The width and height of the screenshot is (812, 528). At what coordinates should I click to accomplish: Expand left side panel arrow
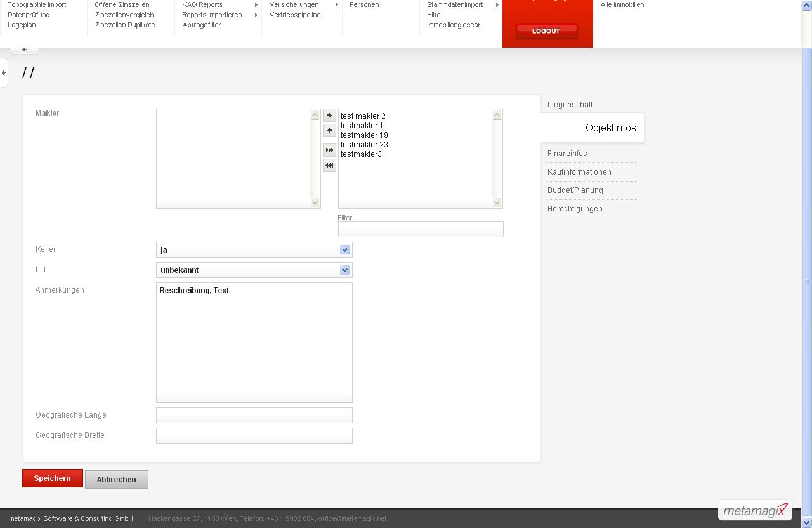pyautogui.click(x=4, y=72)
